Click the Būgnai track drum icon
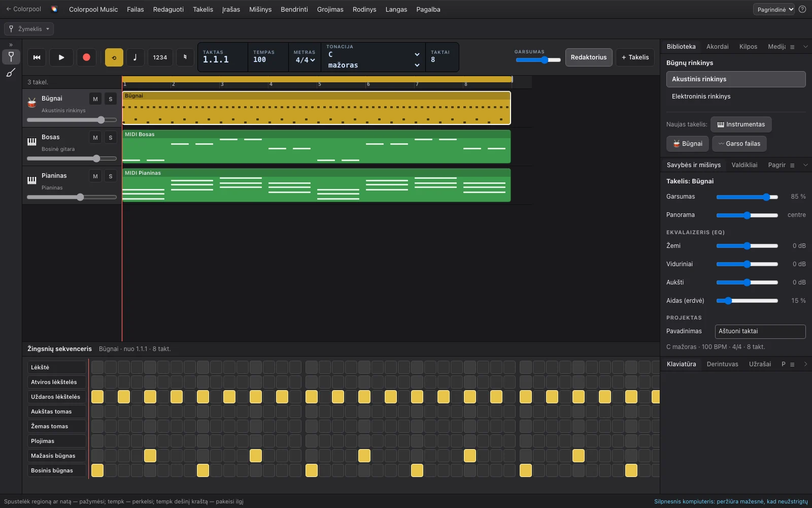The image size is (812, 508). click(x=32, y=103)
